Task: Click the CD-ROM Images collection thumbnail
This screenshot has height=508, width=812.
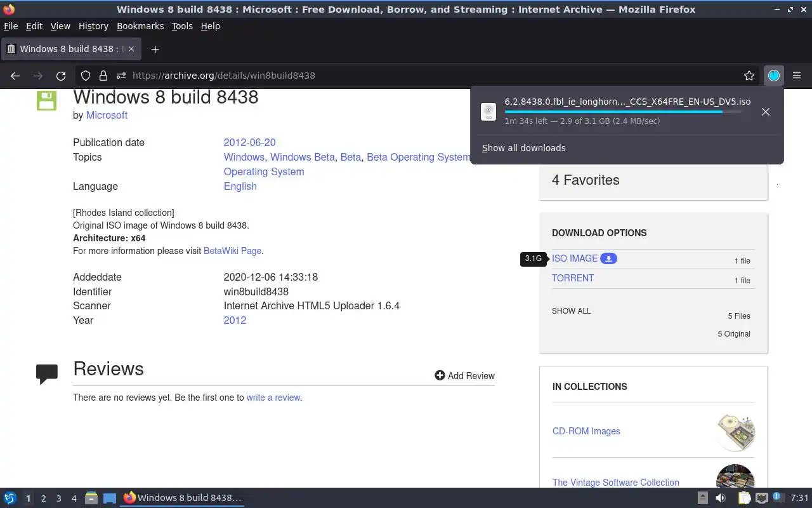Action: (735, 432)
